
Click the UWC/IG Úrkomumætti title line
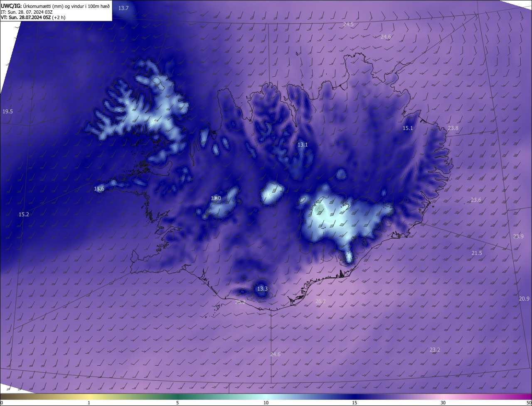point(55,6)
